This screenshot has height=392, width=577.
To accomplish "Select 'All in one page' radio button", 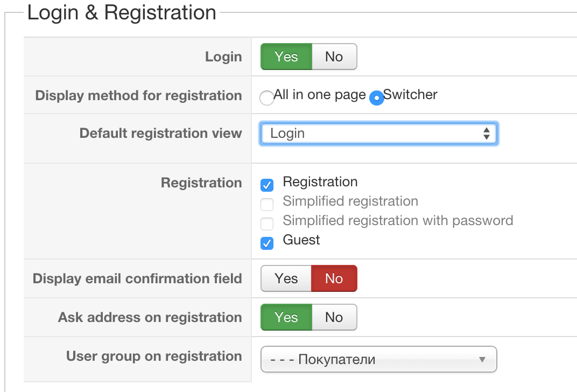I will 266,97.
